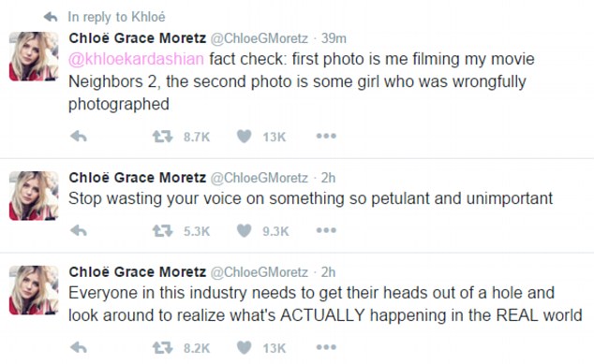Retweet the tweet with 8.2K retweets

click(162, 347)
